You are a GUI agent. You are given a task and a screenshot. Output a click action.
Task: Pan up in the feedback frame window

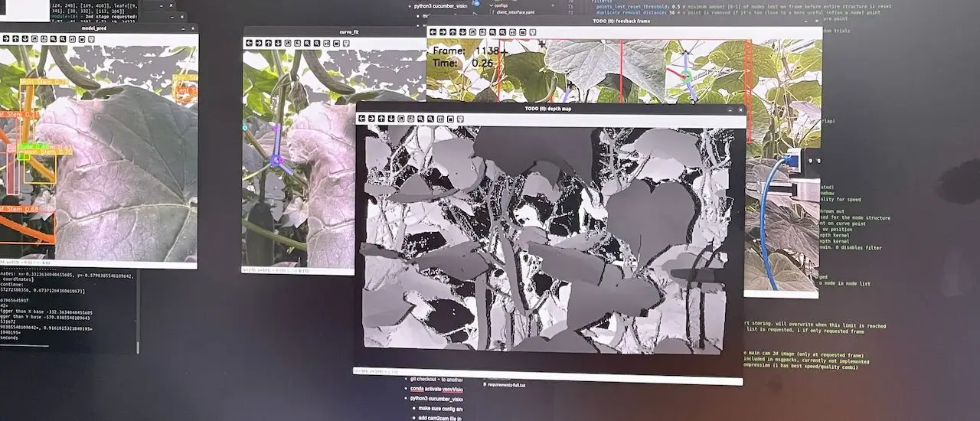[x=452, y=32]
